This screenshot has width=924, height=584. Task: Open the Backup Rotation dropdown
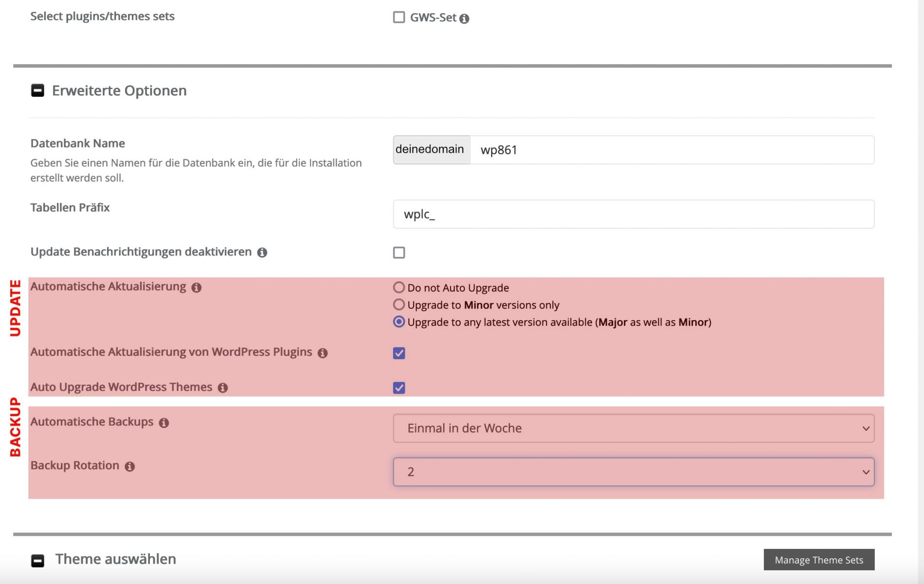(x=633, y=472)
